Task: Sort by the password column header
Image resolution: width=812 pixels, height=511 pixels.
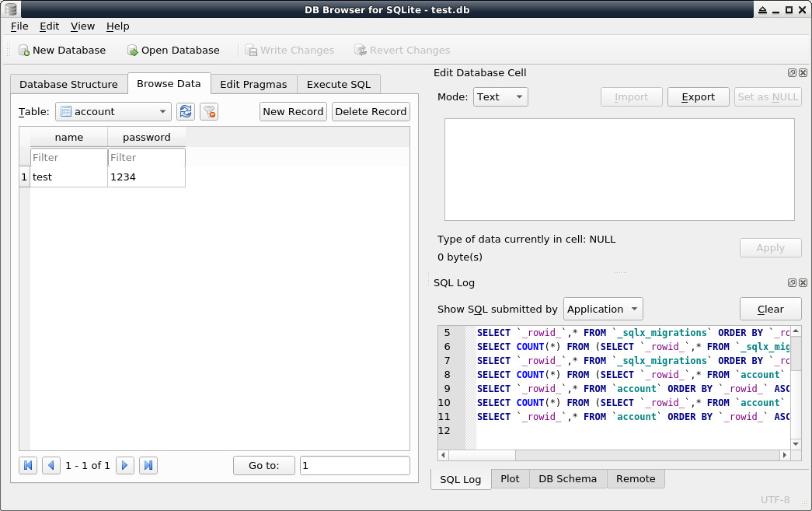Action: click(147, 138)
